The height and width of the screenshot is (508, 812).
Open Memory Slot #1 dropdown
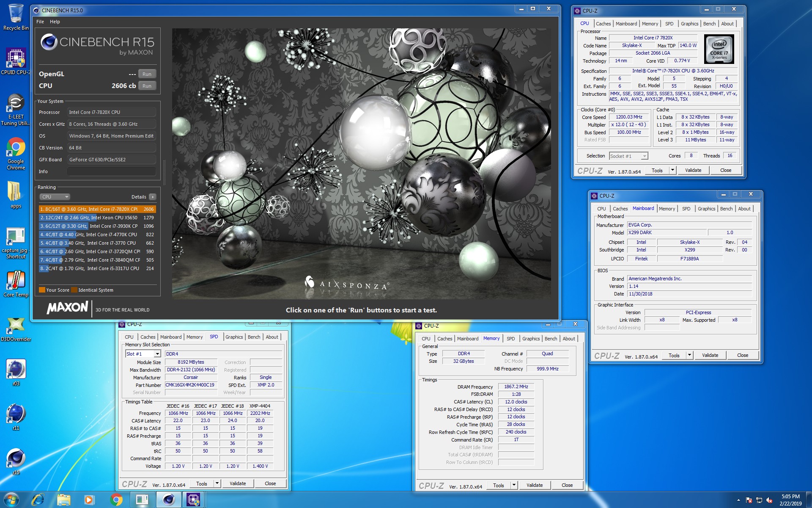click(143, 354)
